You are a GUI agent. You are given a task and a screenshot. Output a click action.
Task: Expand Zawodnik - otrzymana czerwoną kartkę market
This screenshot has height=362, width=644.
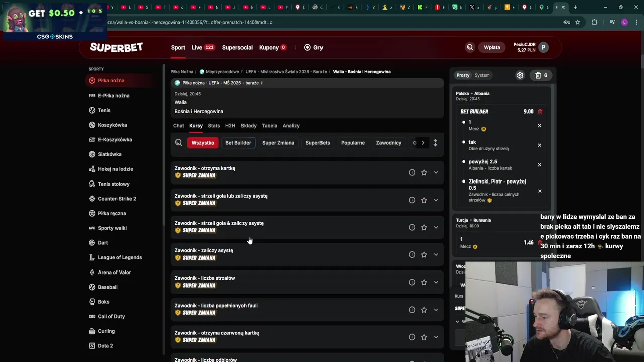click(x=436, y=337)
